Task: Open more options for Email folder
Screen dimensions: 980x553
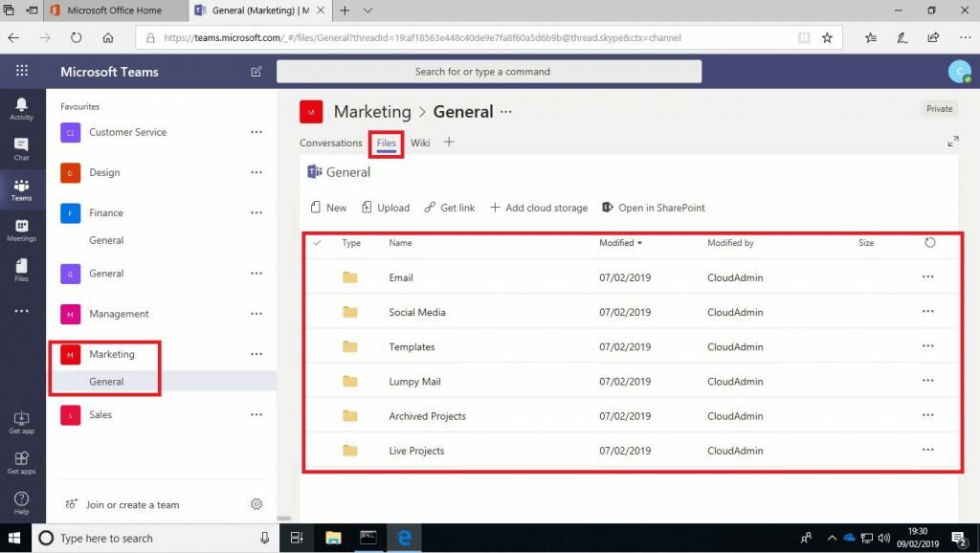Action: point(928,276)
